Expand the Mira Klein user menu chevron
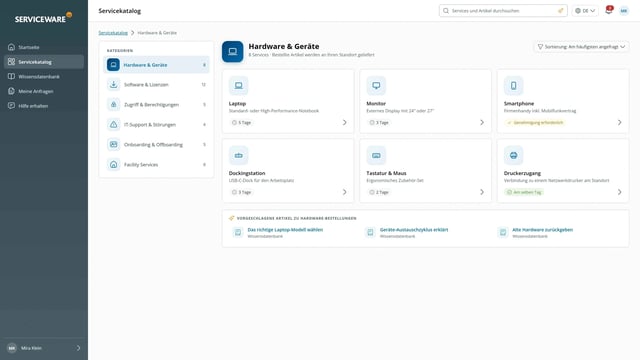 [78, 348]
